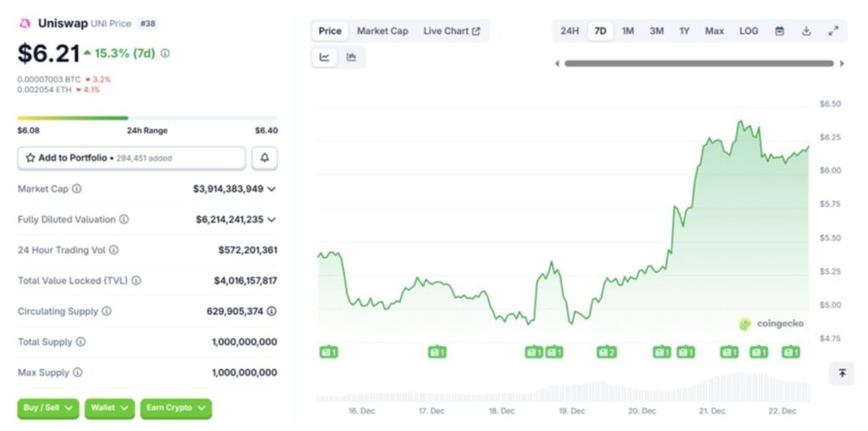This screenshot has height=431, width=868.
Task: Open the calendar date range picker
Action: tap(779, 31)
